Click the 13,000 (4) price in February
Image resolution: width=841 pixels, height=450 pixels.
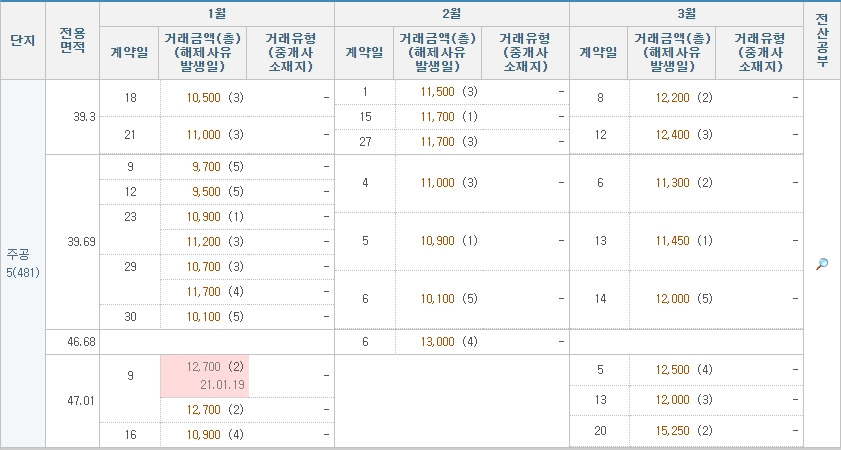[449, 342]
